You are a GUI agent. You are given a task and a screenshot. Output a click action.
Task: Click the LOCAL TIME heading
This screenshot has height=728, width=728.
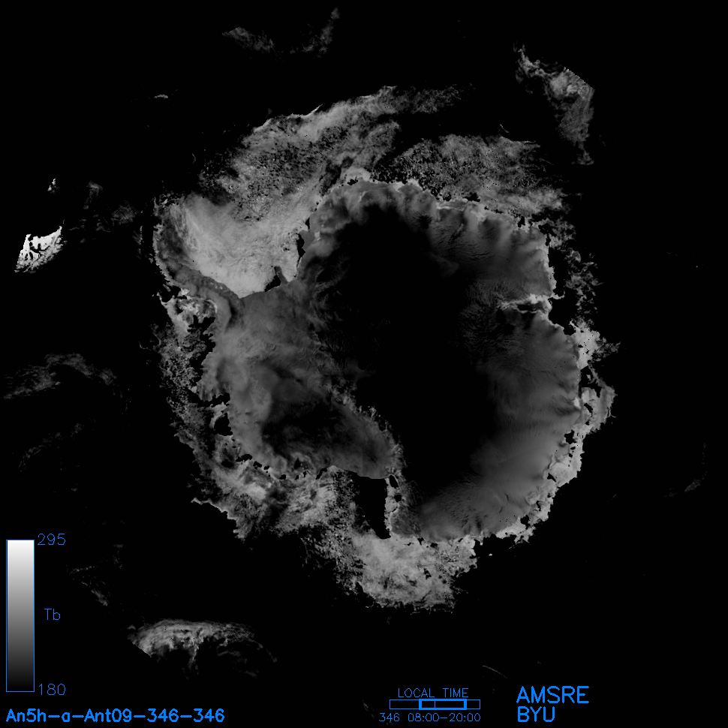click(433, 693)
